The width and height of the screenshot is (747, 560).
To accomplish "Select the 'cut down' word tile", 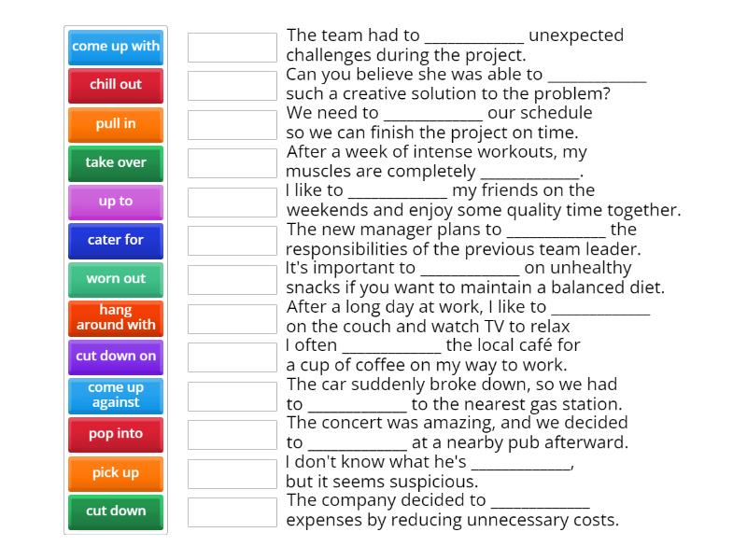I will [x=115, y=511].
